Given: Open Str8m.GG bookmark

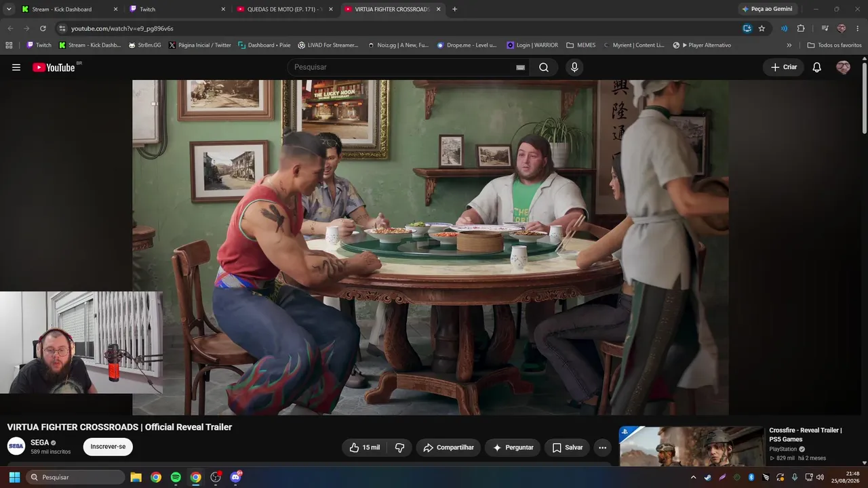Looking at the screenshot, I should click(144, 45).
